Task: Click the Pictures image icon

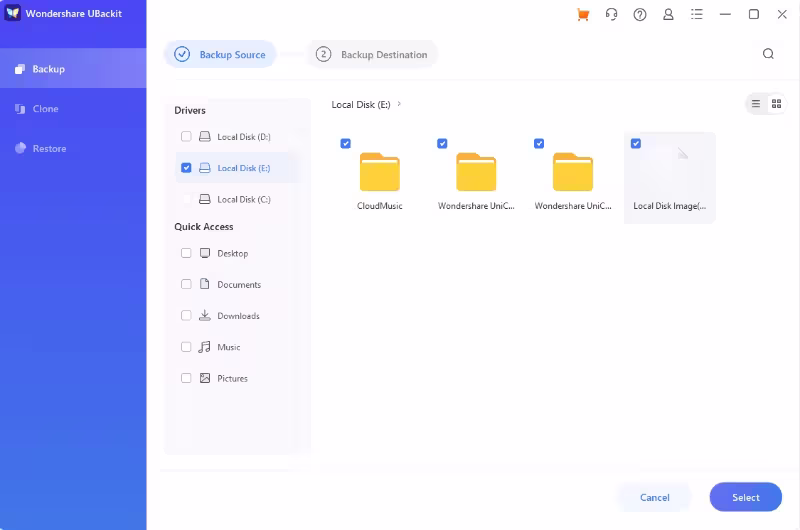Action: coord(205,378)
